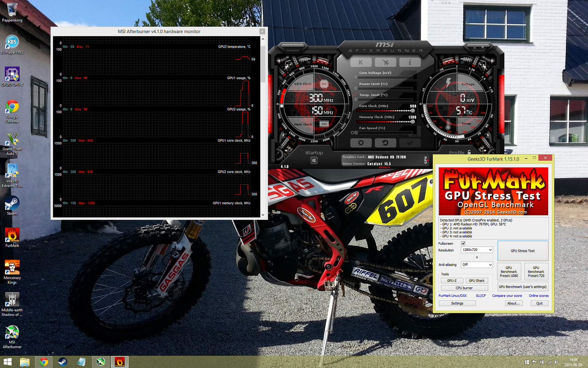Open Kombustor with the K button in Afterburner
588x368 pixels.
click(x=361, y=62)
